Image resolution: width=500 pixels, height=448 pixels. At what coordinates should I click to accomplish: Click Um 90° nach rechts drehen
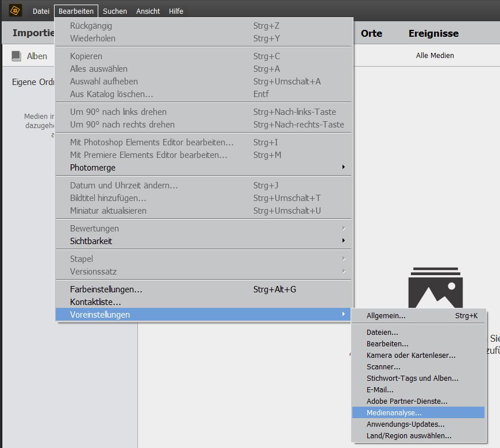(203, 125)
